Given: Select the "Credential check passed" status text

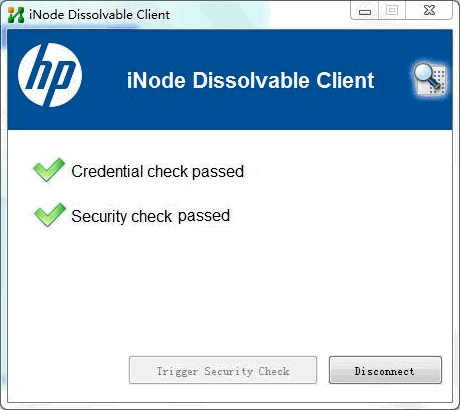Looking at the screenshot, I should (x=157, y=171).
